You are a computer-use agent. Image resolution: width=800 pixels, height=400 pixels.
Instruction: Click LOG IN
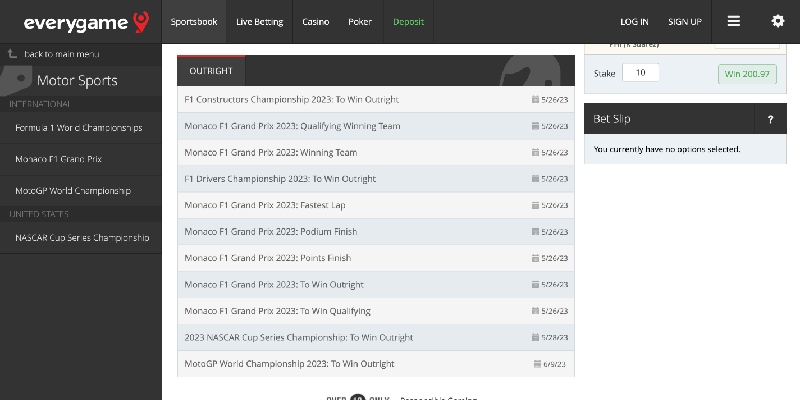(x=634, y=21)
